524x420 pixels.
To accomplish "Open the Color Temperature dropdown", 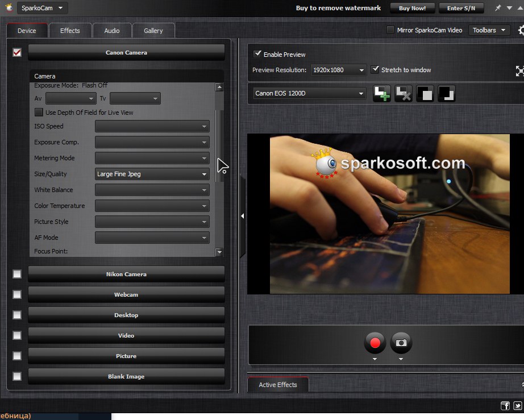I will 152,206.
